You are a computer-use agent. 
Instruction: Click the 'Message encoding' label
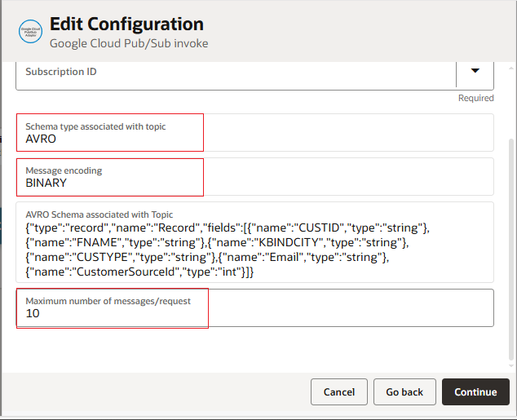point(64,170)
